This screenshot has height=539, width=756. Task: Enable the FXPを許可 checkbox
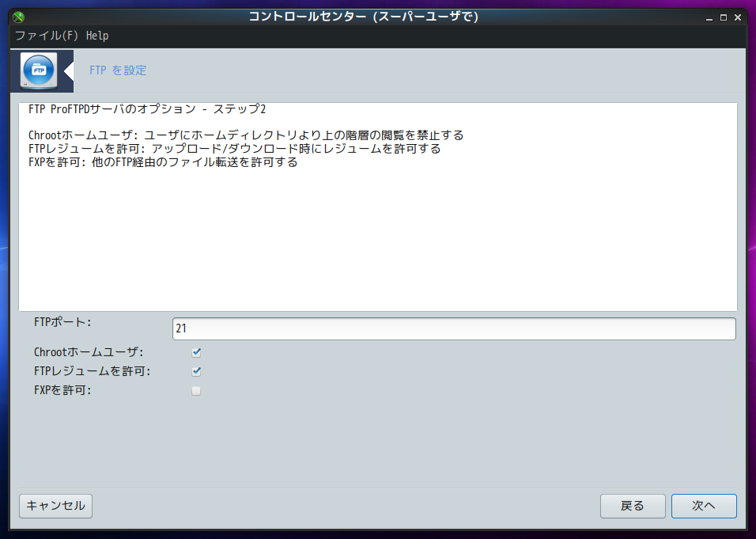pyautogui.click(x=196, y=391)
